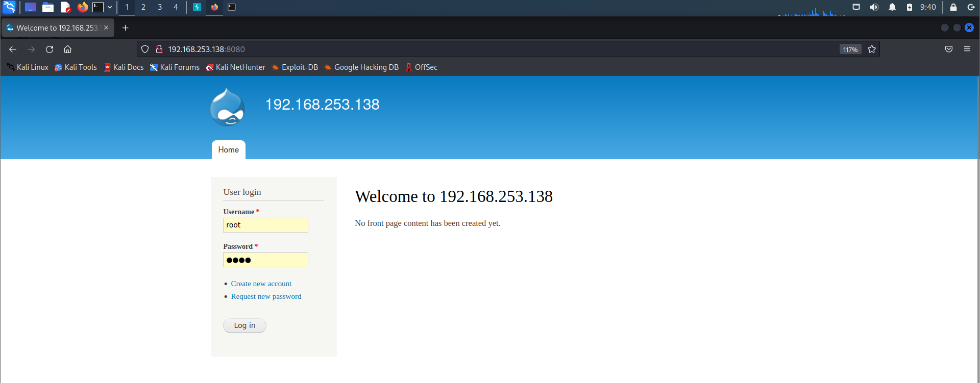Launch Firefox from the taskbar panel
The height and width of the screenshot is (383, 980).
[x=82, y=7]
